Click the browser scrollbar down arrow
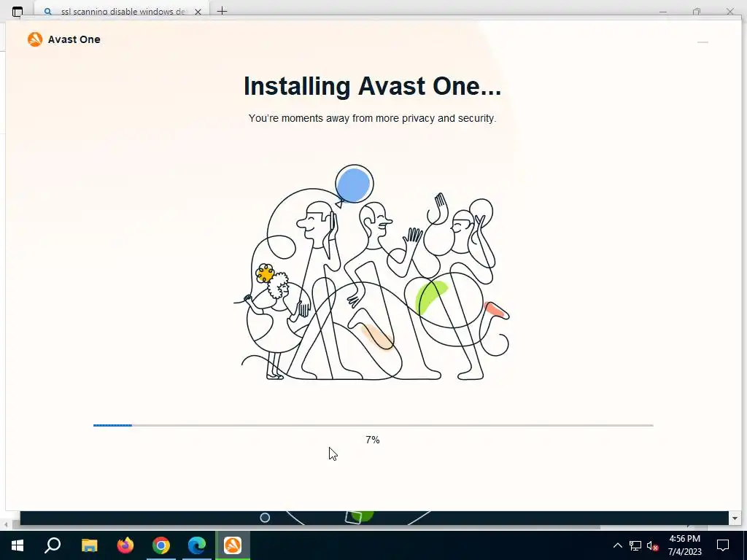This screenshot has height=560, width=747. pyautogui.click(x=735, y=518)
